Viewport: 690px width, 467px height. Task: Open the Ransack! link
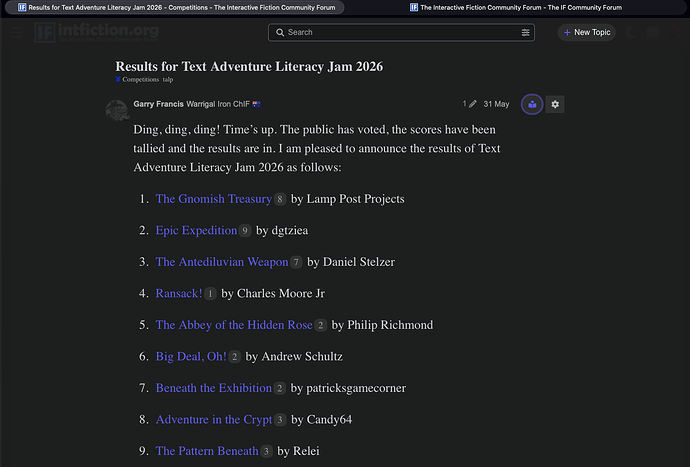tap(179, 294)
